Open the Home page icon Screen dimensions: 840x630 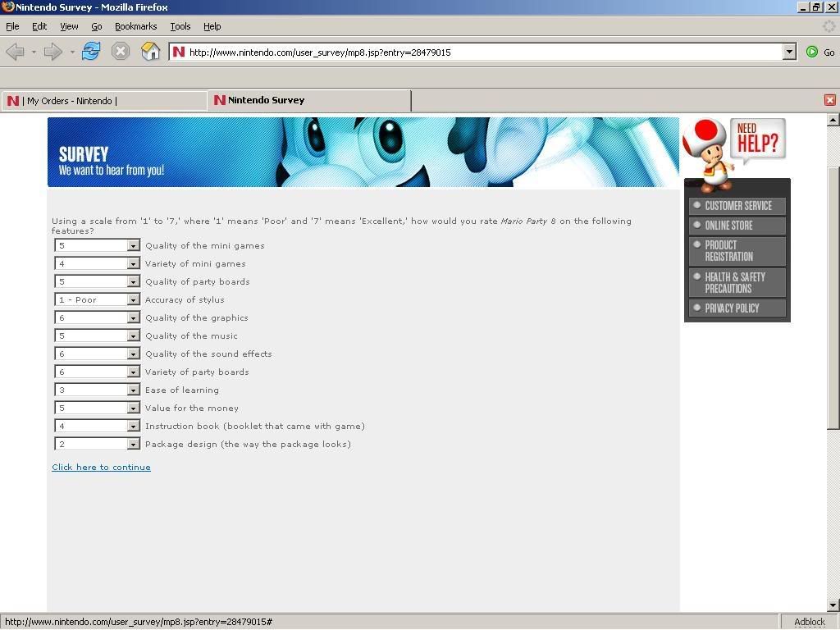click(151, 52)
